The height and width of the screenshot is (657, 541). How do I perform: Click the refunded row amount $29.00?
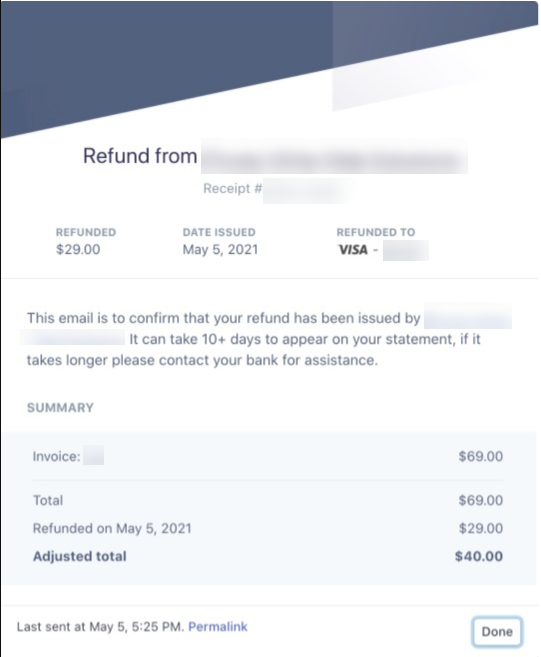click(481, 528)
